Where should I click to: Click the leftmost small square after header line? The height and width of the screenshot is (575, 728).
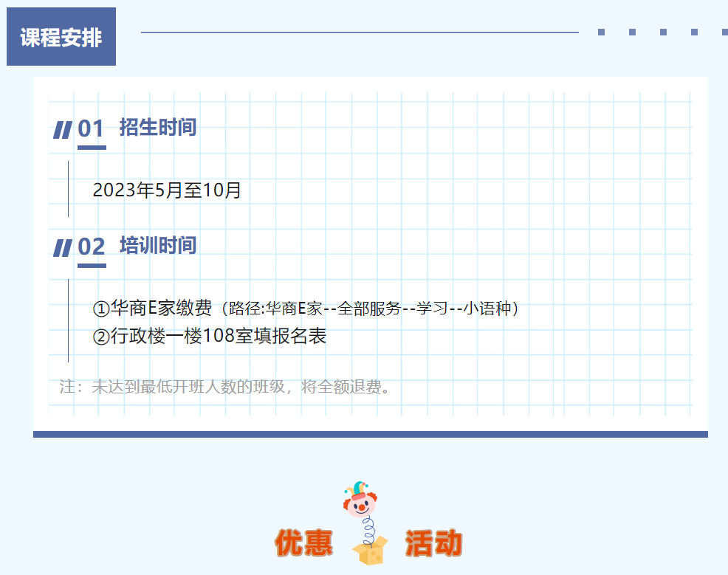tap(601, 32)
